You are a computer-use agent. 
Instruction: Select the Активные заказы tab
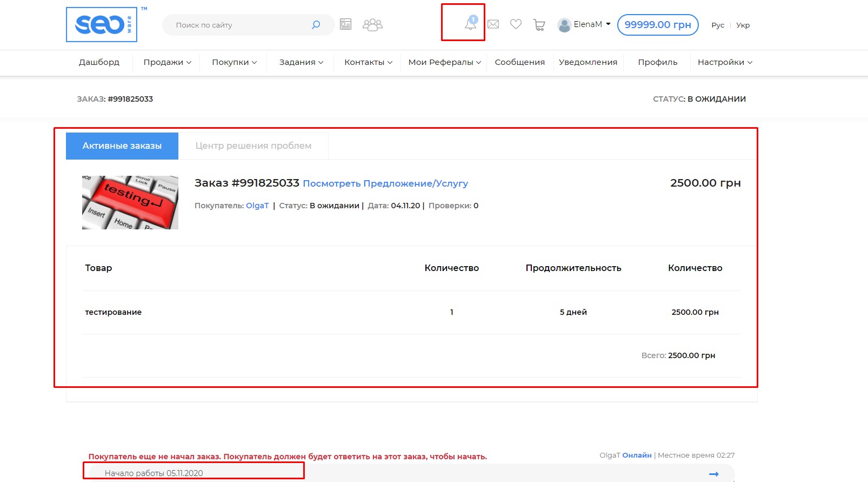(x=122, y=146)
